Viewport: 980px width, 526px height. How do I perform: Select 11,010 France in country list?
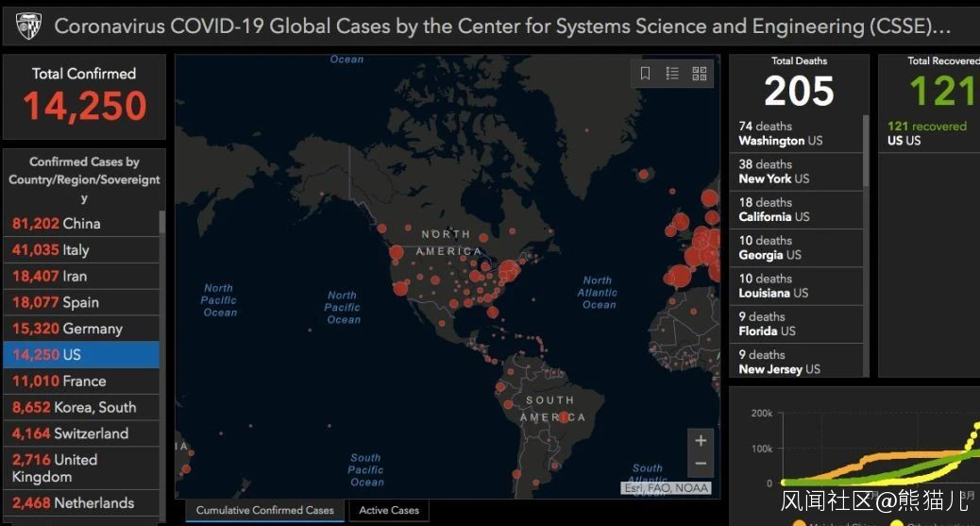tap(81, 381)
